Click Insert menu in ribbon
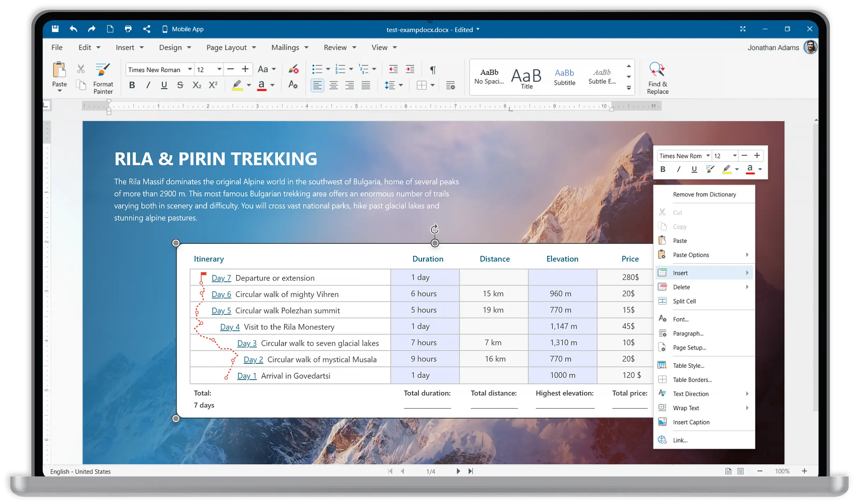Image resolution: width=856 pixels, height=504 pixels. (130, 47)
